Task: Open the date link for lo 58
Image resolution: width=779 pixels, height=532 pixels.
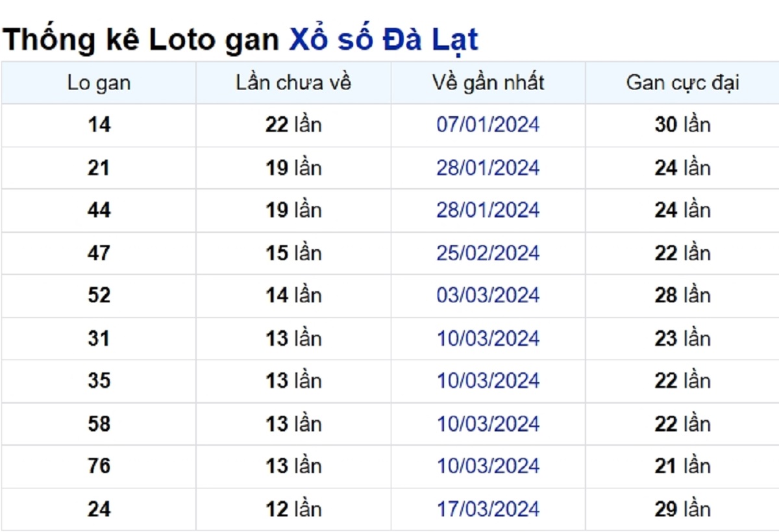Action: (488, 424)
